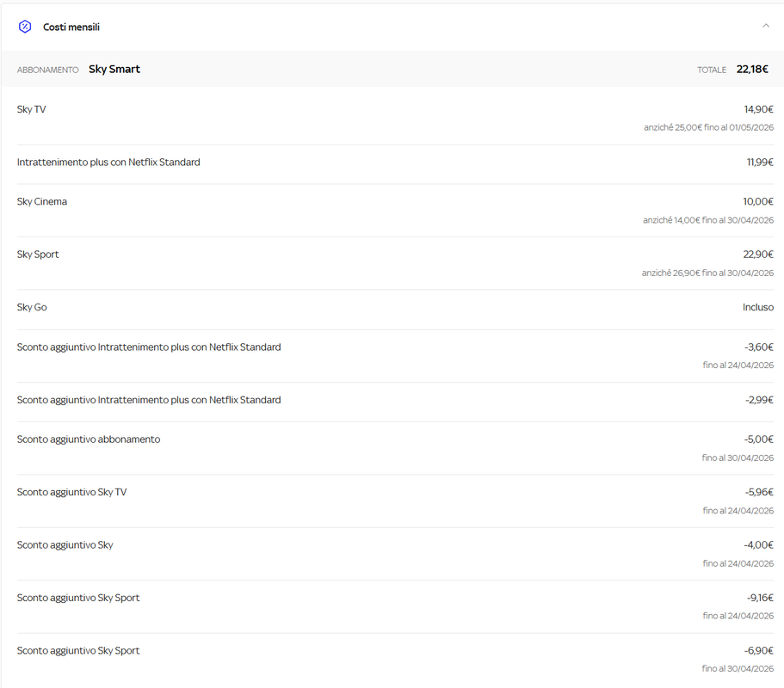Select the Sky Cinema row label

click(x=42, y=201)
